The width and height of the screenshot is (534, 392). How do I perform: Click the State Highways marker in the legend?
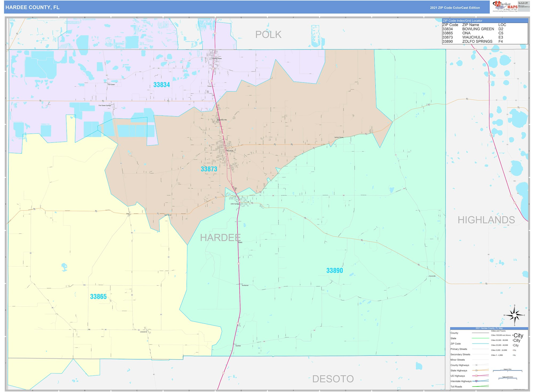point(476,370)
